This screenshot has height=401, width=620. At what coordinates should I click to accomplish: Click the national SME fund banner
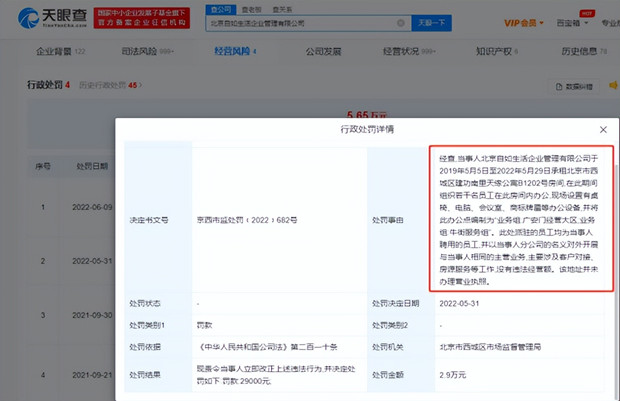pyautogui.click(x=142, y=18)
